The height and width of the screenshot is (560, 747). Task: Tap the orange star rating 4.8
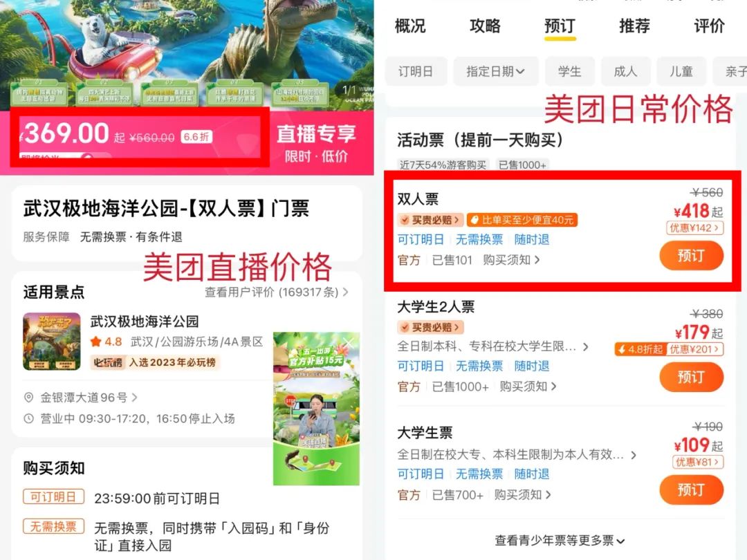click(x=107, y=342)
